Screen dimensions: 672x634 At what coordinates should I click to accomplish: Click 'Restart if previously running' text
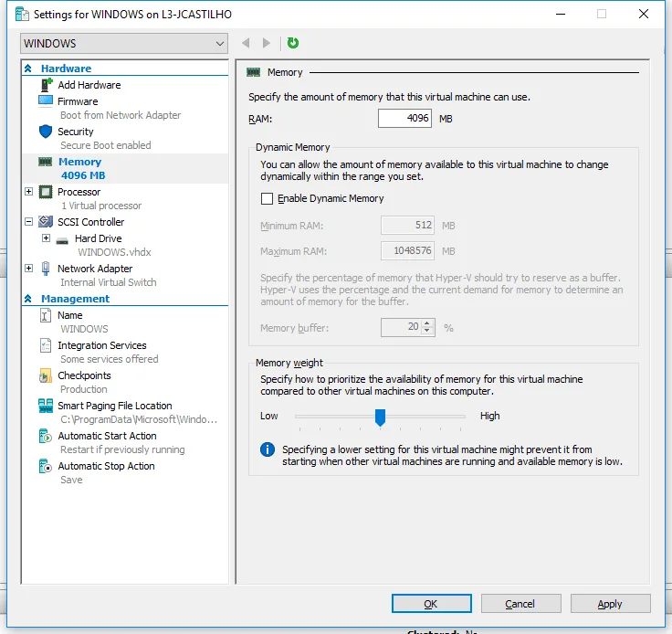(122, 449)
